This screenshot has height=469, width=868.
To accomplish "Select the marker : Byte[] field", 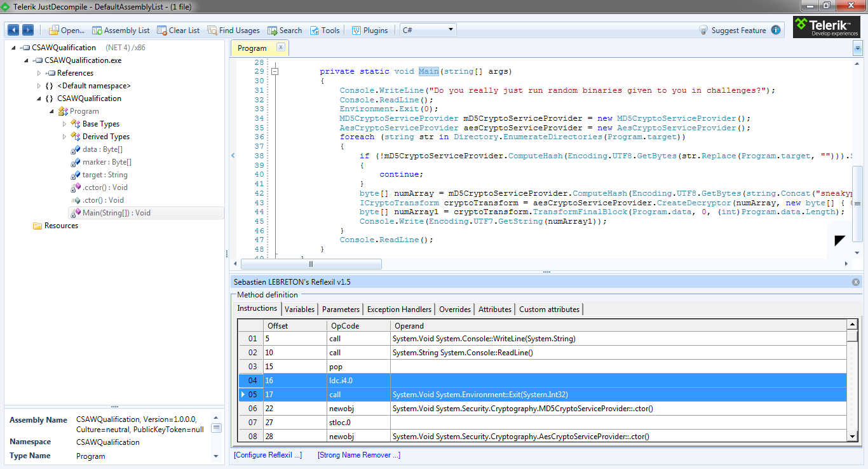I will [x=101, y=162].
